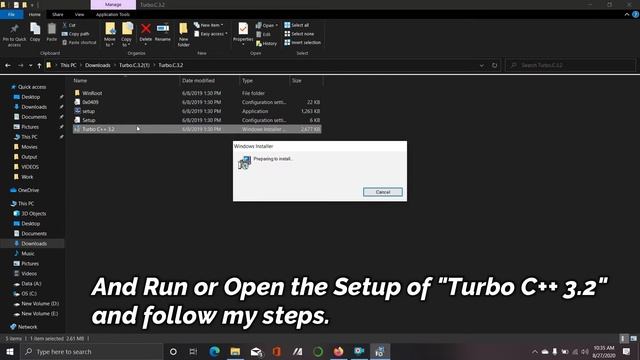640x360 pixels.
Task: Switch to the Share ribbon tab
Action: [58, 14]
